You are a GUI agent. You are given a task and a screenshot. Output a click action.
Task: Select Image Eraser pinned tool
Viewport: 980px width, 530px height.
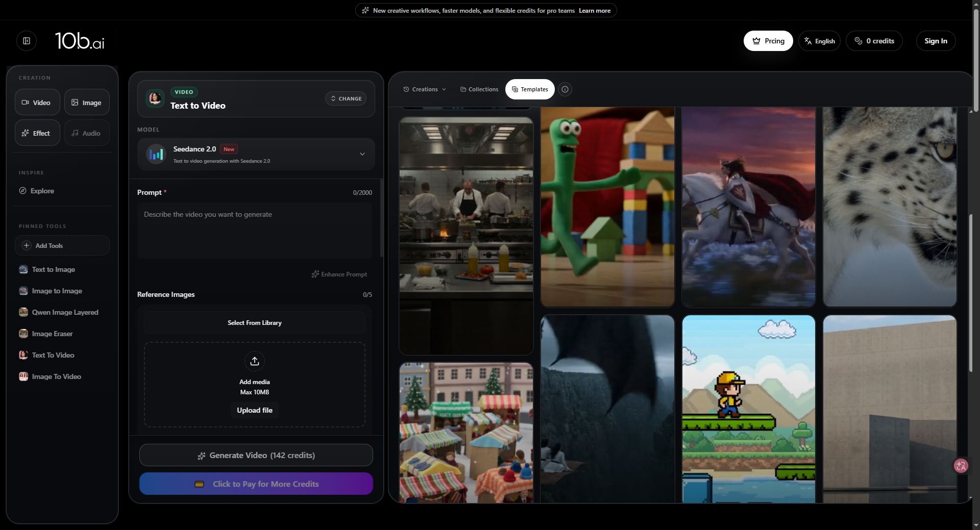tap(52, 334)
